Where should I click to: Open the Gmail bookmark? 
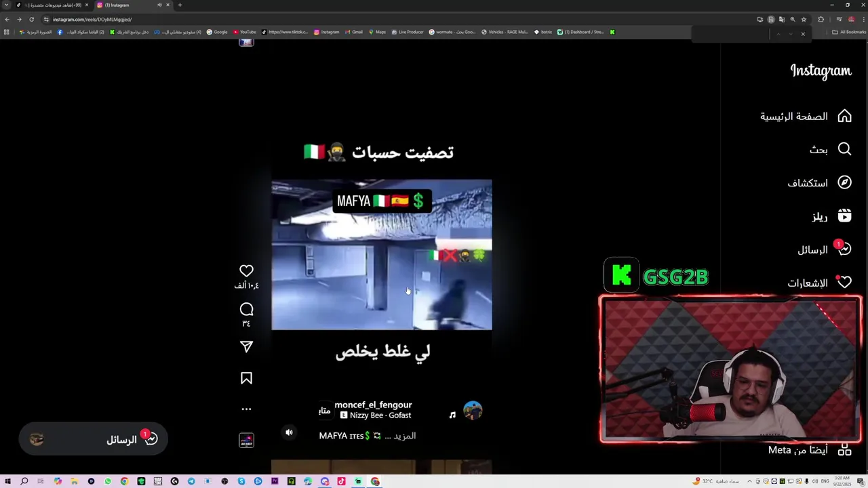click(353, 32)
